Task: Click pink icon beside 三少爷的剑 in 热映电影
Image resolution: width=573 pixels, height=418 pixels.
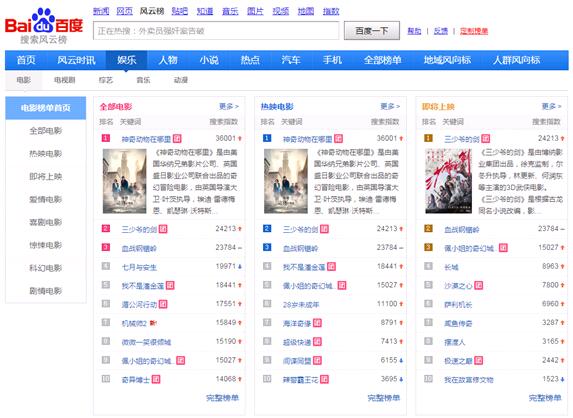Action: point(324,229)
